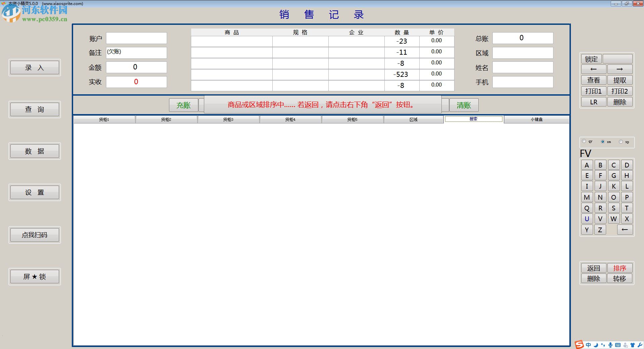Click the 金额 input field
644x349 pixels.
[137, 67]
